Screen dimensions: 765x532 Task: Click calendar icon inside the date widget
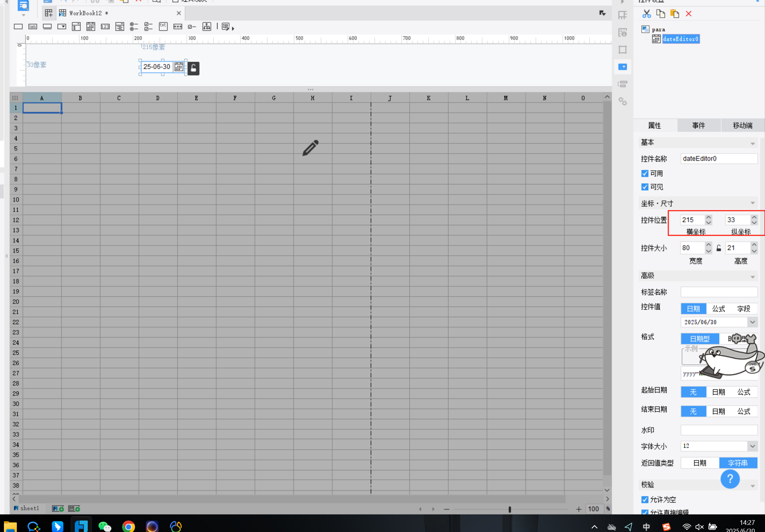pyautogui.click(x=179, y=67)
